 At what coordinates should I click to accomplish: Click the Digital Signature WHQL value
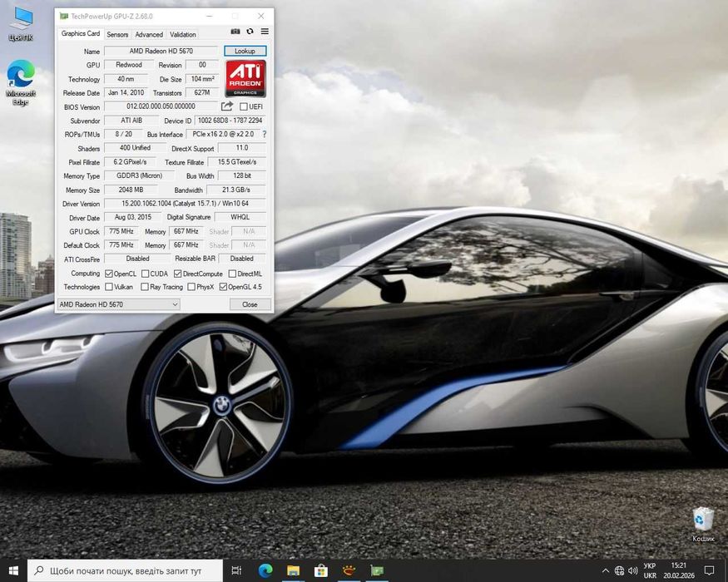click(x=240, y=217)
